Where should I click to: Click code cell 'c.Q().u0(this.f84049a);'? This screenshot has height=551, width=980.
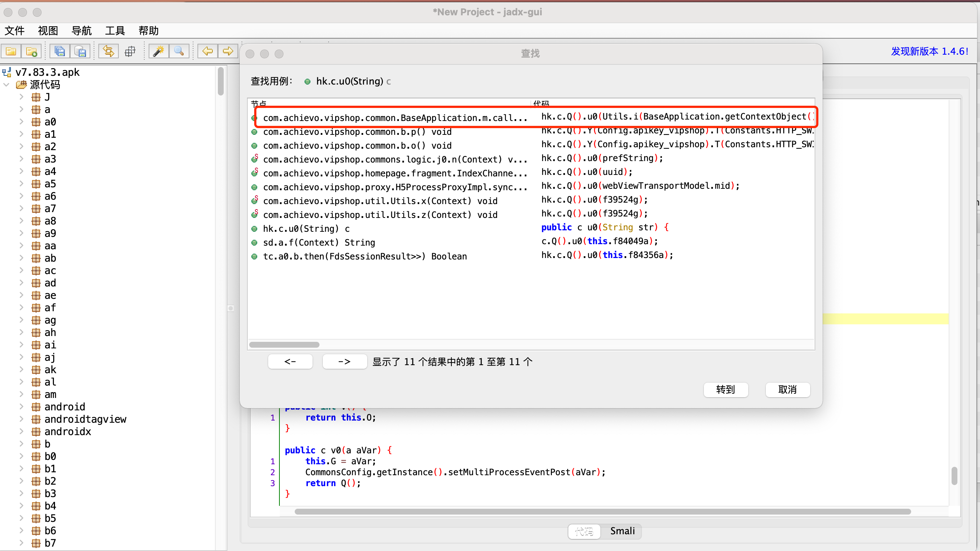point(600,241)
